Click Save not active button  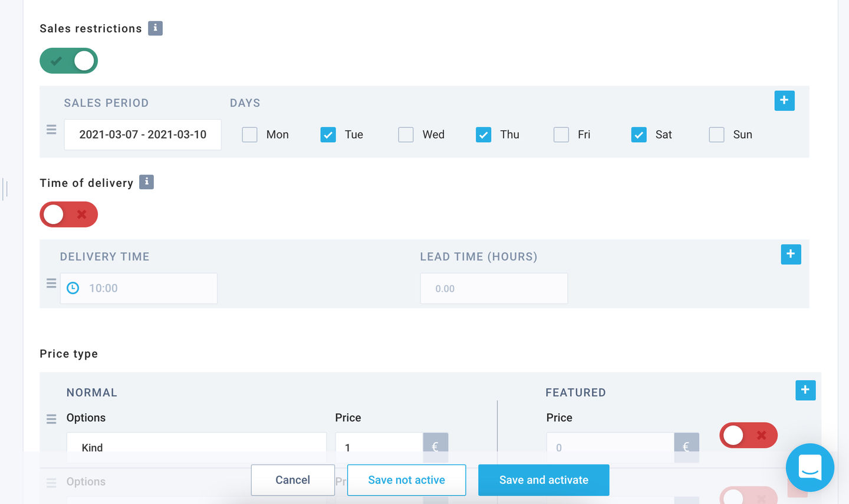(x=407, y=480)
